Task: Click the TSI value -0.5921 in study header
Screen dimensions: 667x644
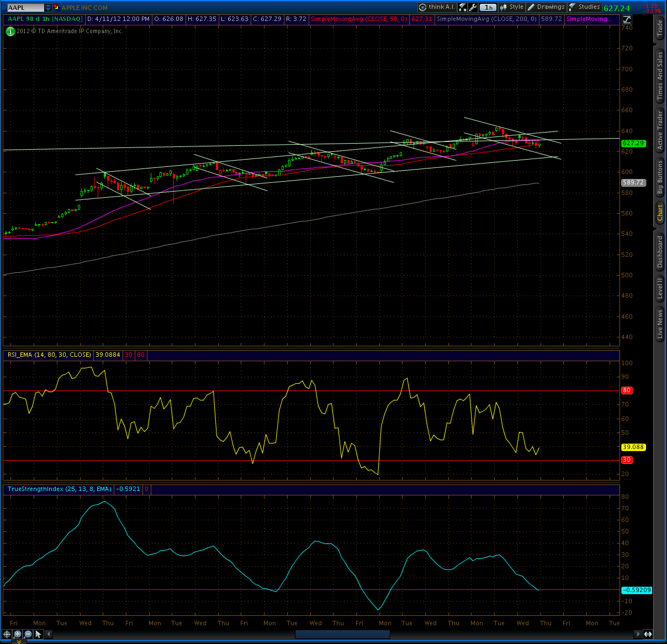Action: click(x=128, y=489)
